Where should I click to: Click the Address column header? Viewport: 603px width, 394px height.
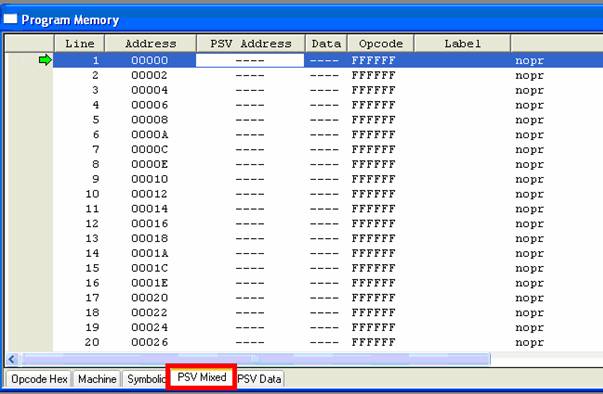tap(150, 43)
